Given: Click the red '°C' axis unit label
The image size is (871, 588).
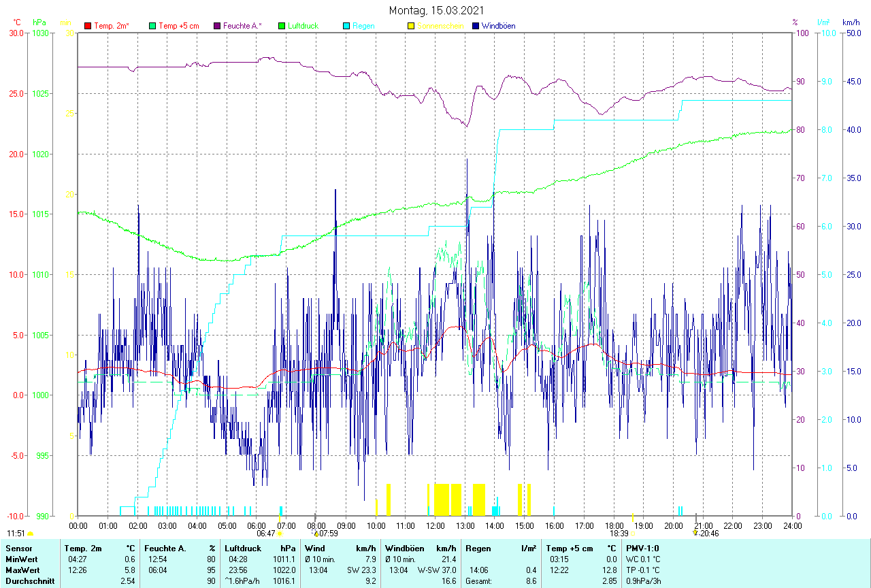Looking at the screenshot, I should [x=17, y=22].
